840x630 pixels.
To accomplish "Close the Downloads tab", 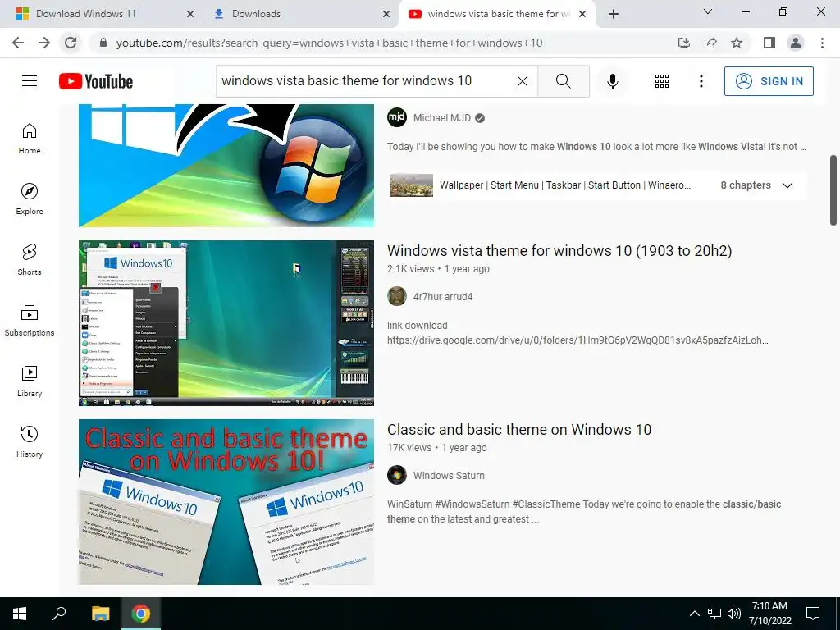I will (x=386, y=14).
